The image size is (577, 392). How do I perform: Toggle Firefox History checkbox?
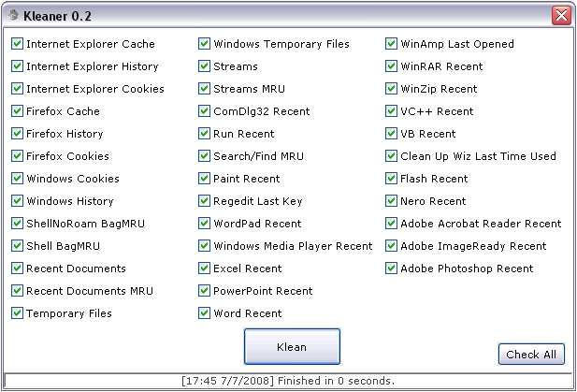point(17,134)
